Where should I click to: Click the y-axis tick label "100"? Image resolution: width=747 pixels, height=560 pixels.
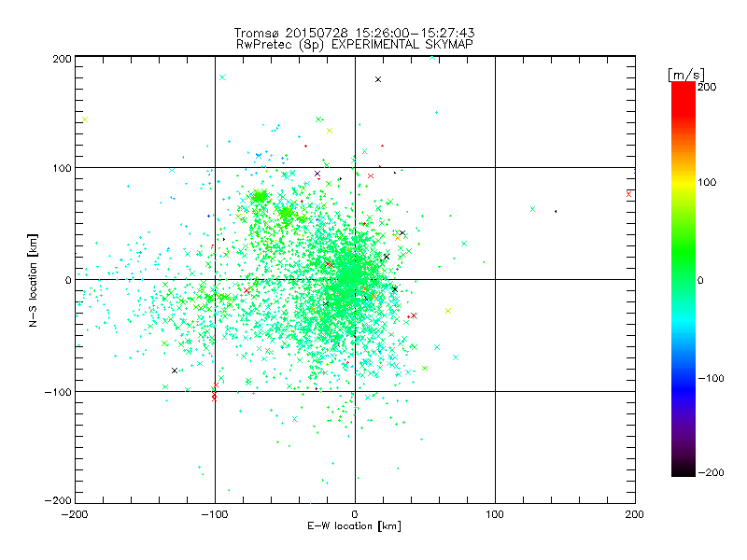[62, 168]
